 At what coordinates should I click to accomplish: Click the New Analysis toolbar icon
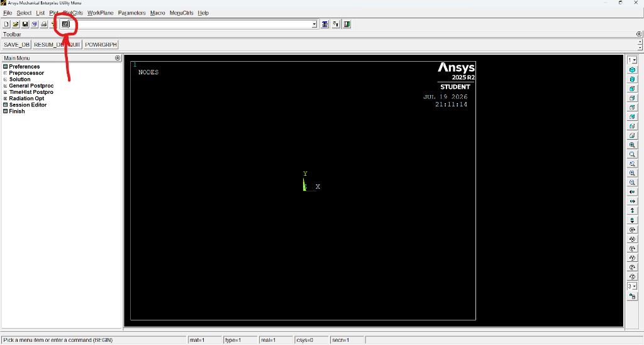[6, 25]
